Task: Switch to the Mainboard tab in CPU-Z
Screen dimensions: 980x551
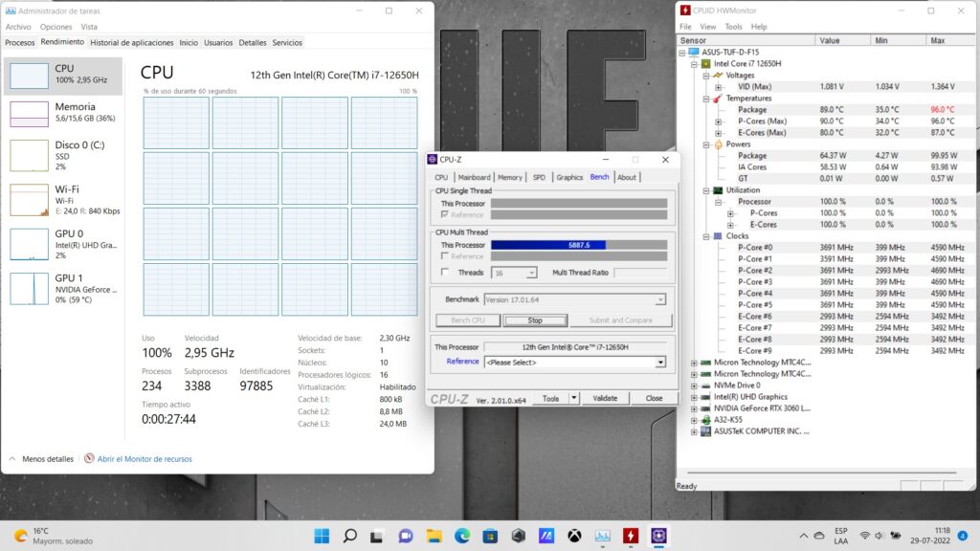Action: [x=475, y=177]
